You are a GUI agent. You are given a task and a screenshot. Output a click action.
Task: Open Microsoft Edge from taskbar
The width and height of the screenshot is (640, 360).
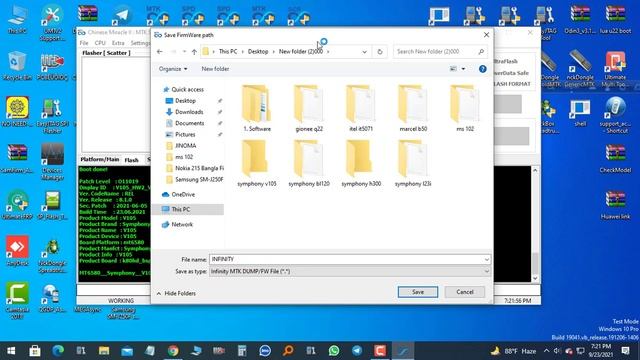coord(58,351)
